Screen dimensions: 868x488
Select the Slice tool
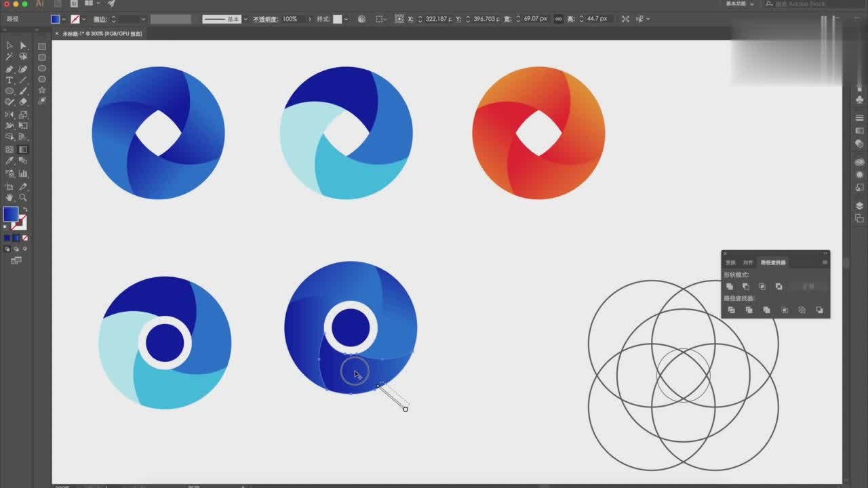22,186
